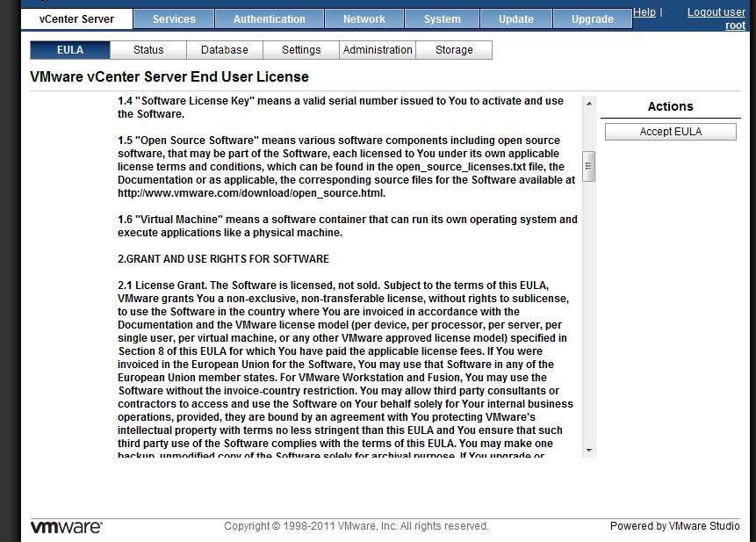The width and height of the screenshot is (756, 542).
Task: Click the Logout user root link
Action: 716,18
